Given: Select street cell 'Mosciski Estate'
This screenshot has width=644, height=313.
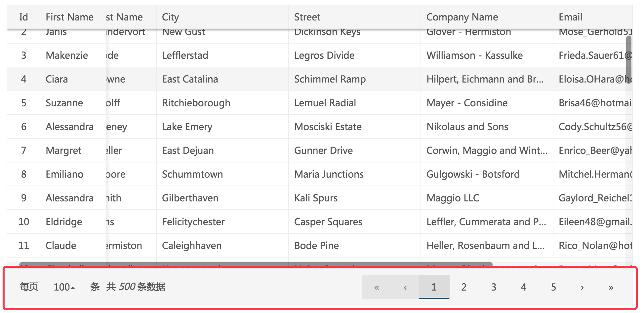Looking at the screenshot, I should click(x=354, y=127).
